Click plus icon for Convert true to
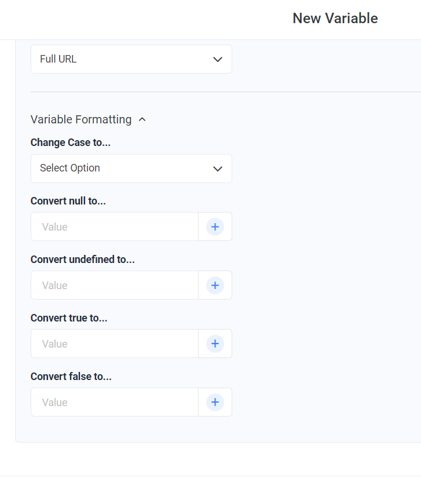 (215, 344)
